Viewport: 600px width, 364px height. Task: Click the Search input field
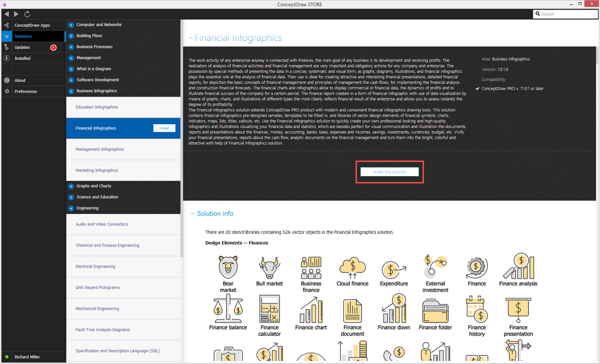[565, 14]
